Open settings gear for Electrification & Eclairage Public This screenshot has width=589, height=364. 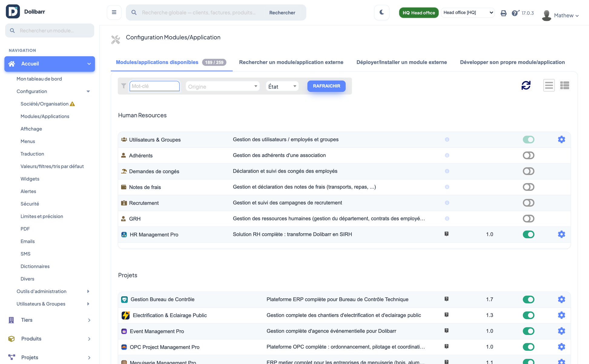tap(561, 315)
